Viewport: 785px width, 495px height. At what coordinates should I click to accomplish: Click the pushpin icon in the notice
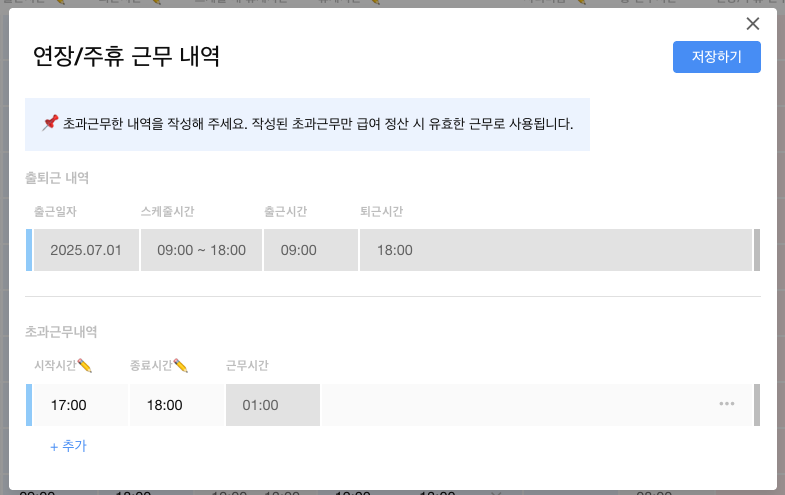click(50, 123)
